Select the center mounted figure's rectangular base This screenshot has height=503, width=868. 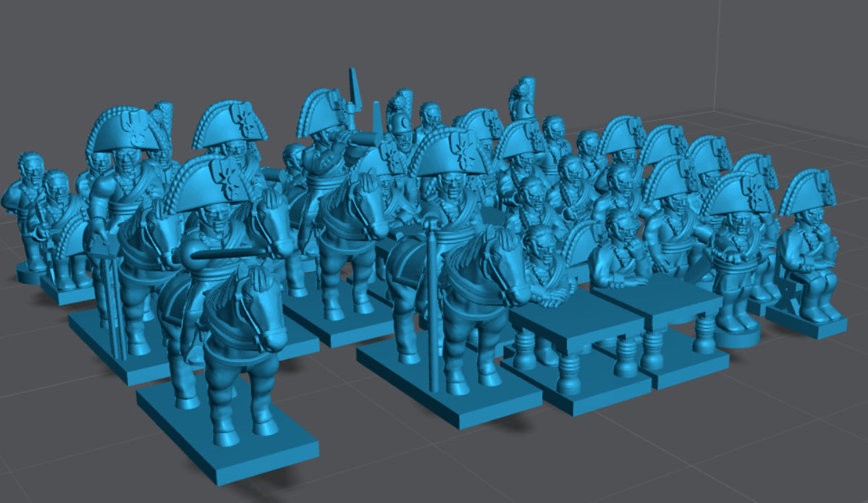(x=449, y=389)
